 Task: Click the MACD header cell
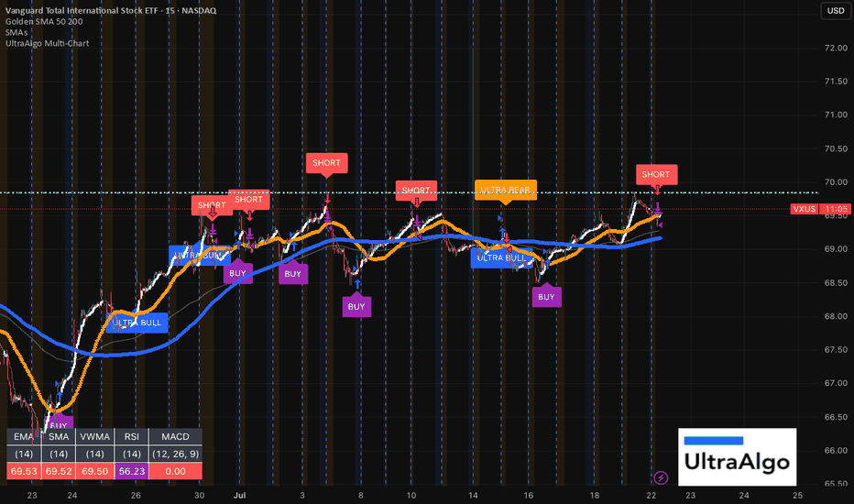click(175, 436)
